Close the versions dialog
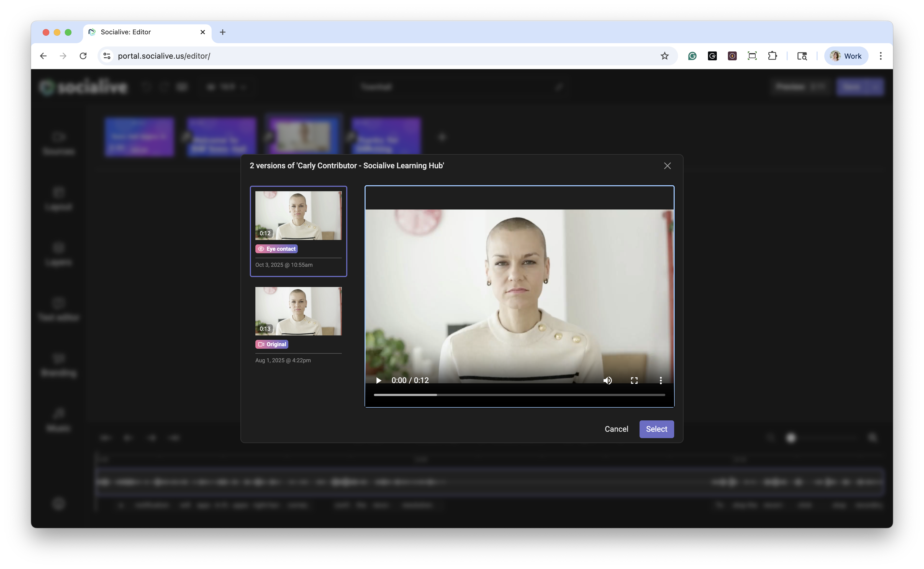Screen dimensions: 924x569 667,165
